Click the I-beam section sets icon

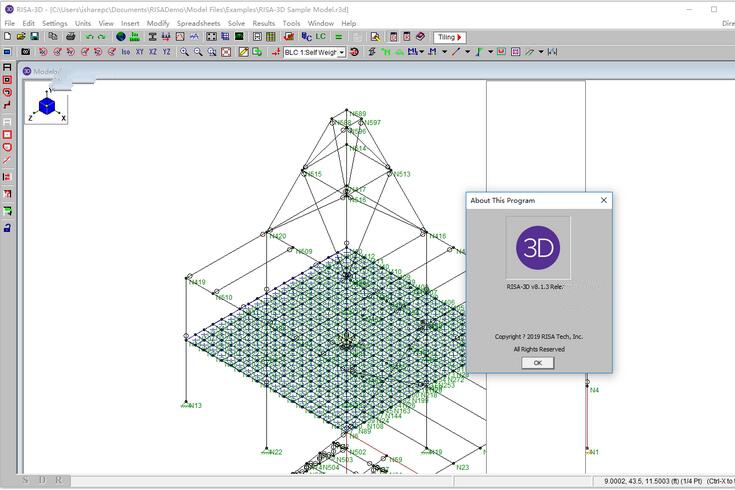(152, 37)
